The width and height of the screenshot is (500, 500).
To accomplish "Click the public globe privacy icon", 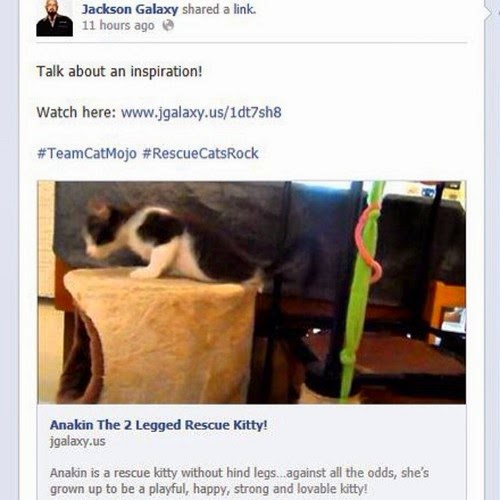I will point(168,25).
